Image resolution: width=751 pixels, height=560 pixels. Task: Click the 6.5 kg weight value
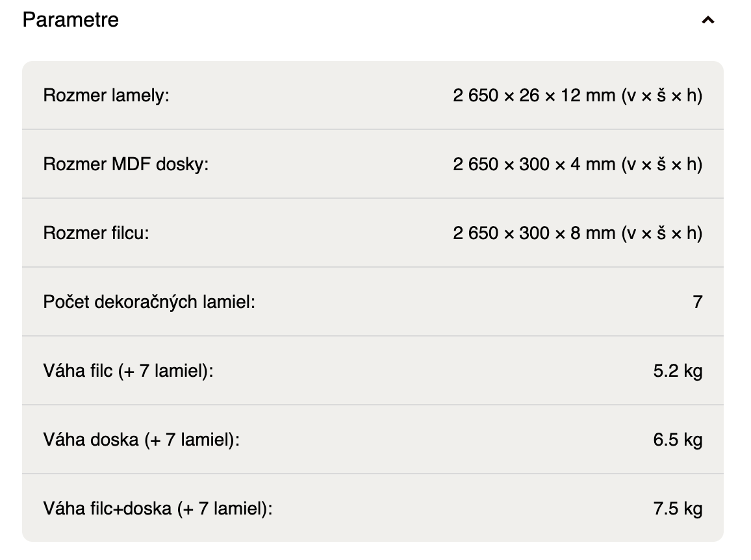coord(678,440)
